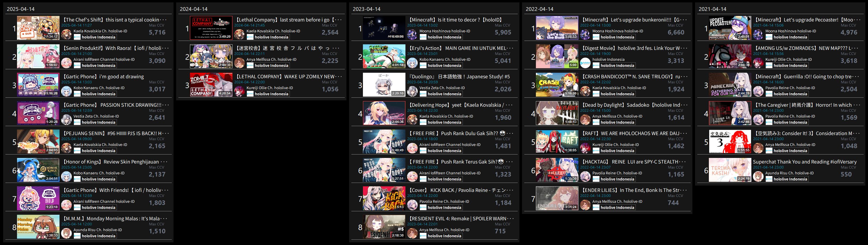Click Anya Melfissa avatar in Dead by Daylight row
Screen dimensions: 868x245
click(585, 119)
